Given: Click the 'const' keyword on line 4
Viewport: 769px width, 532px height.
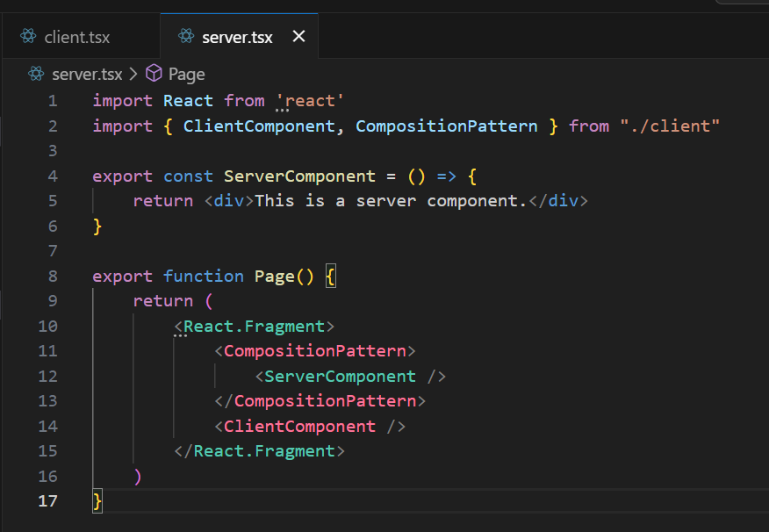Looking at the screenshot, I should [189, 176].
